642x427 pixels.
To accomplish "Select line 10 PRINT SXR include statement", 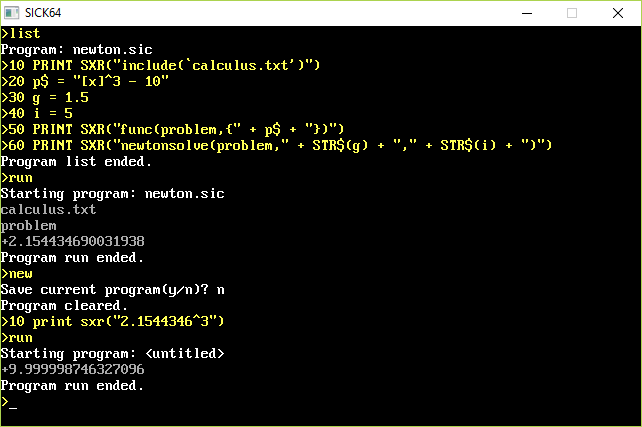I will tap(160, 66).
